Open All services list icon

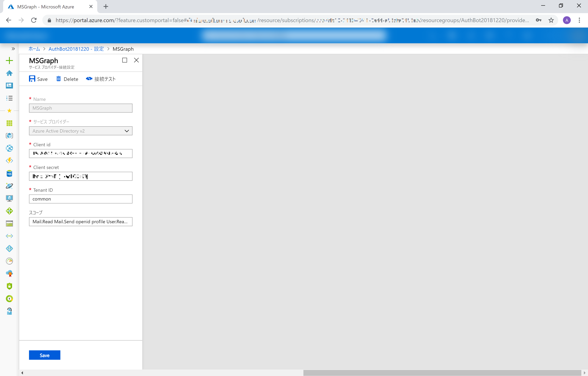(9, 98)
